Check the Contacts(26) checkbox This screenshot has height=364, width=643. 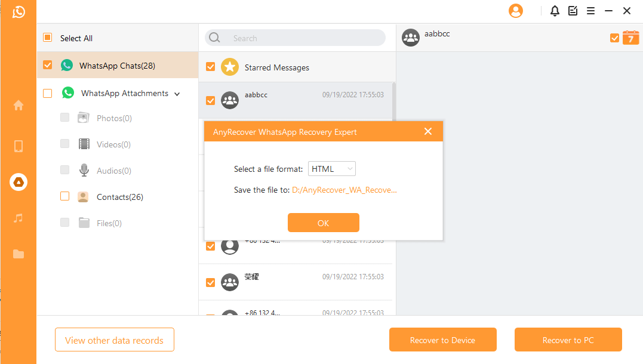click(64, 196)
